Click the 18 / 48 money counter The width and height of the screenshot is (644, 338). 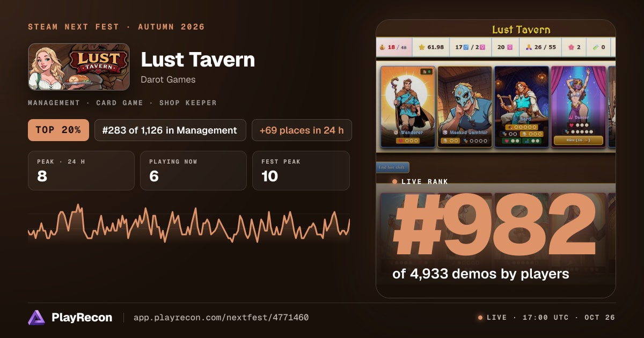pyautogui.click(x=397, y=47)
